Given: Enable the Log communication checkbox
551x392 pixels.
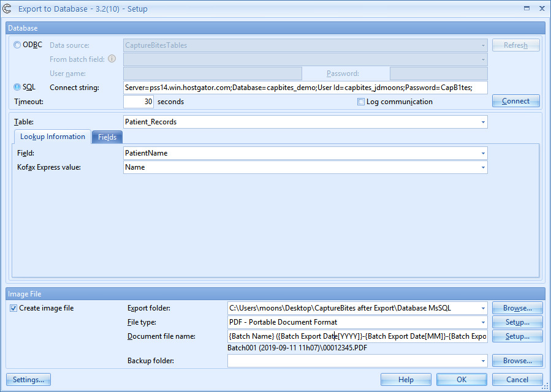Looking at the screenshot, I should click(x=361, y=102).
